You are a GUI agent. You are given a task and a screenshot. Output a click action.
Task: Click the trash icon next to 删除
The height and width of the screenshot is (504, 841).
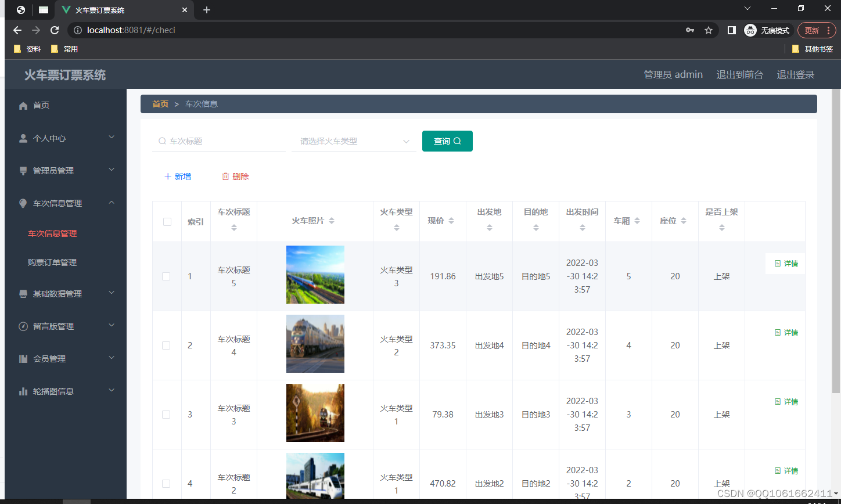click(225, 175)
